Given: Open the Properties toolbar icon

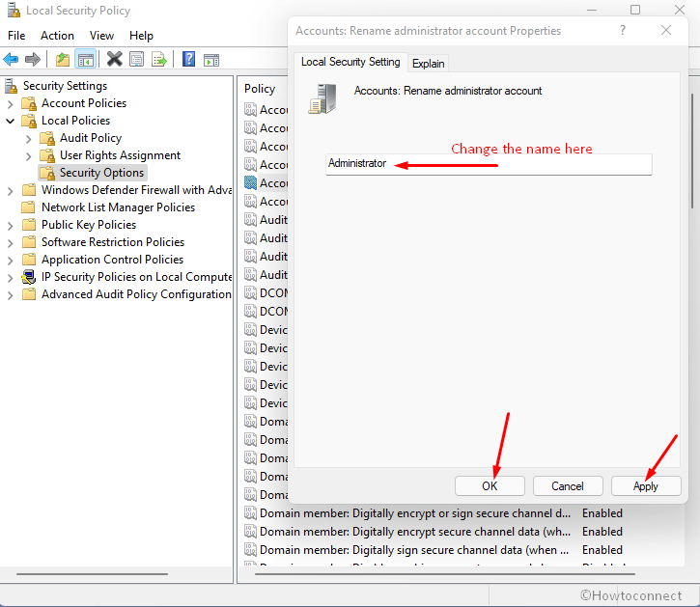Looking at the screenshot, I should click(x=136, y=59).
